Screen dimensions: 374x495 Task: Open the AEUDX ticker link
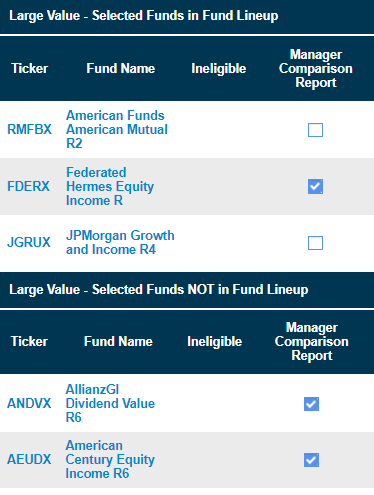click(x=29, y=459)
